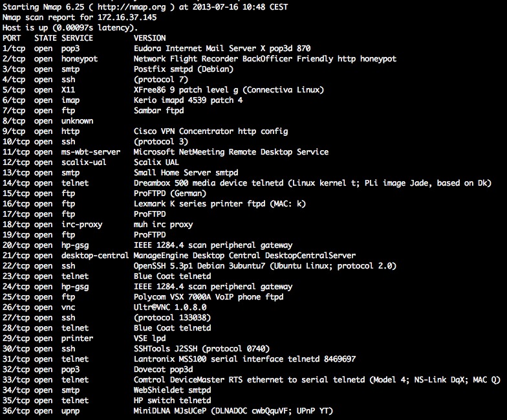Click the irc-proxy service name
This screenshot has width=507, height=420.
pyautogui.click(x=81, y=225)
